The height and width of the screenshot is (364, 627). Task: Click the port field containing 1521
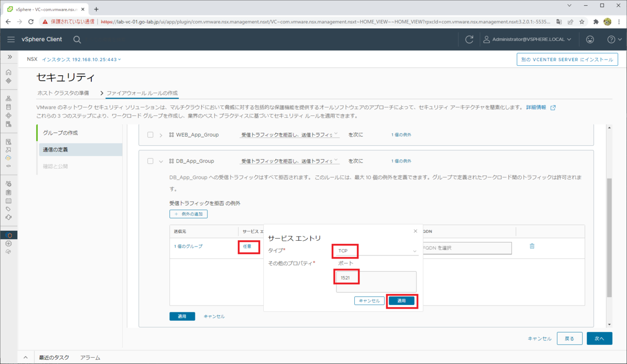376,281
